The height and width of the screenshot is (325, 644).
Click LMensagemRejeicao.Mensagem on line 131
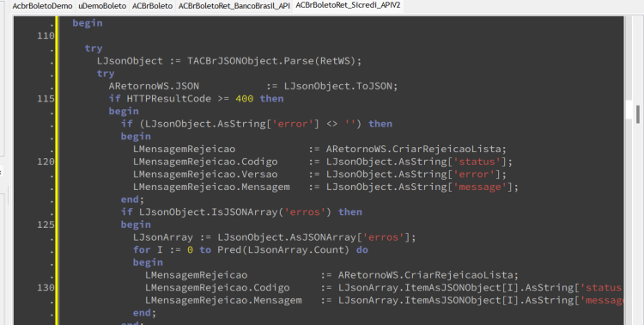[x=223, y=300]
